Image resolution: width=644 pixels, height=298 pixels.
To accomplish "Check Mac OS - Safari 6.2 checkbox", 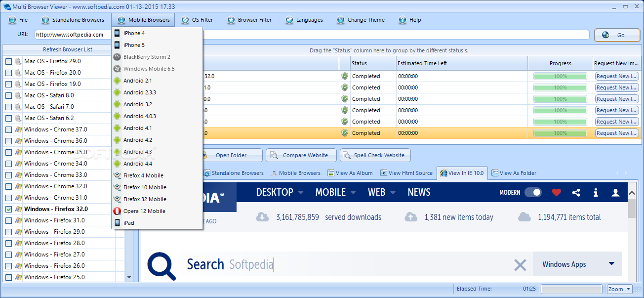I will click(x=8, y=118).
